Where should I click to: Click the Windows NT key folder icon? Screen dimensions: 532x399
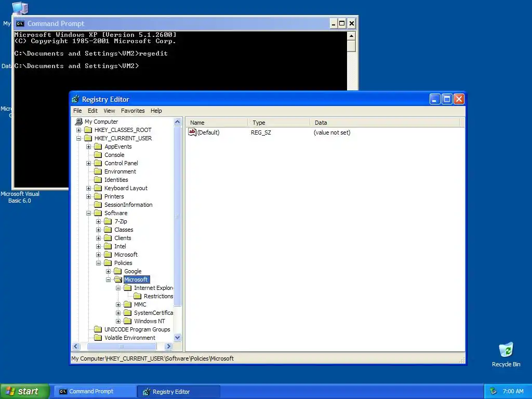pyautogui.click(x=128, y=321)
